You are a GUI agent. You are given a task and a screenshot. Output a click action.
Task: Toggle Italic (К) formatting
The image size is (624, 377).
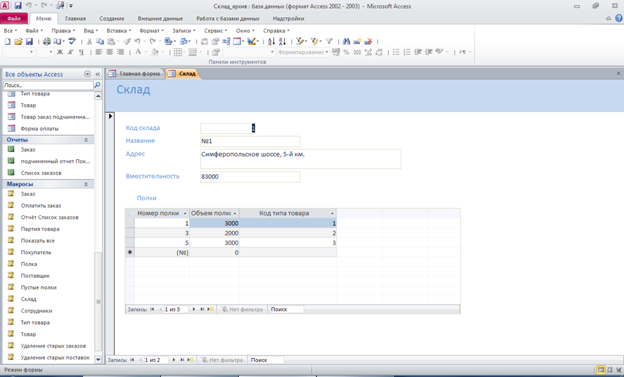tap(70, 52)
